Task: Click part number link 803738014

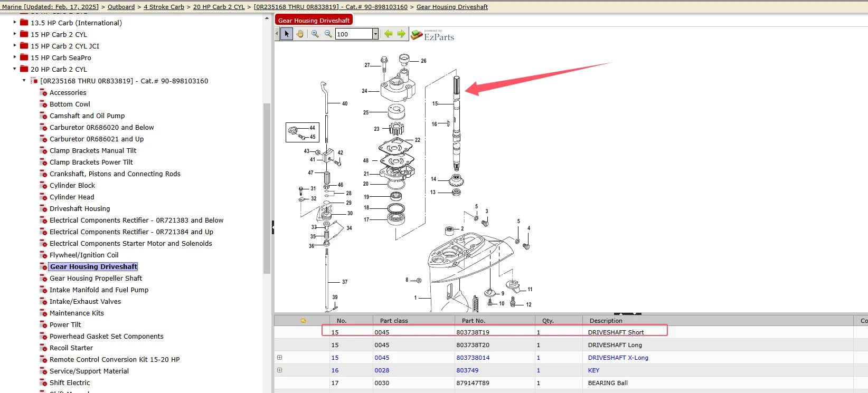Action: (473, 358)
